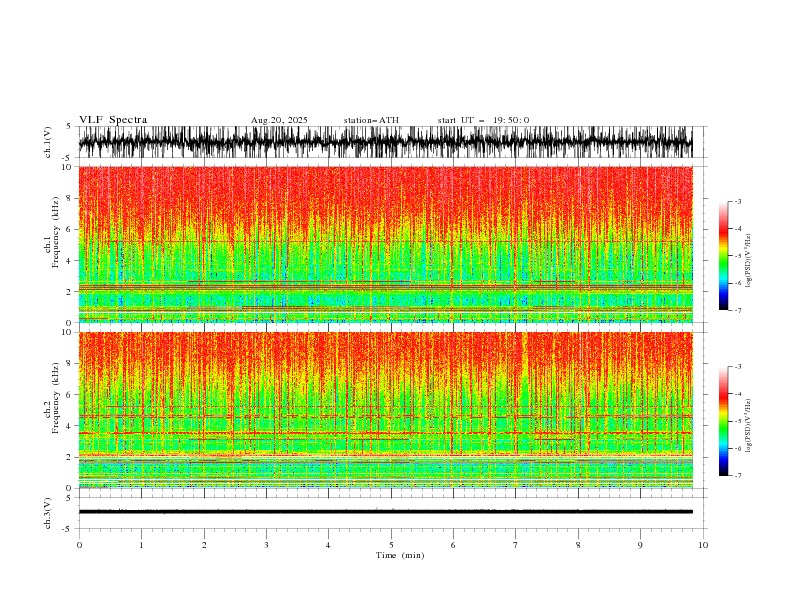Image resolution: width=792 pixels, height=612 pixels.
Task: Click the log(PSD) label beside ch.2 colorbar
Action: pos(749,426)
